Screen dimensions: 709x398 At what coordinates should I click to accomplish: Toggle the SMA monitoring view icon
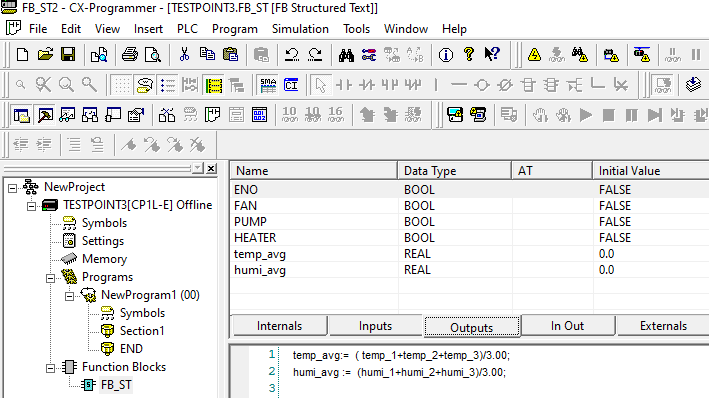268,85
